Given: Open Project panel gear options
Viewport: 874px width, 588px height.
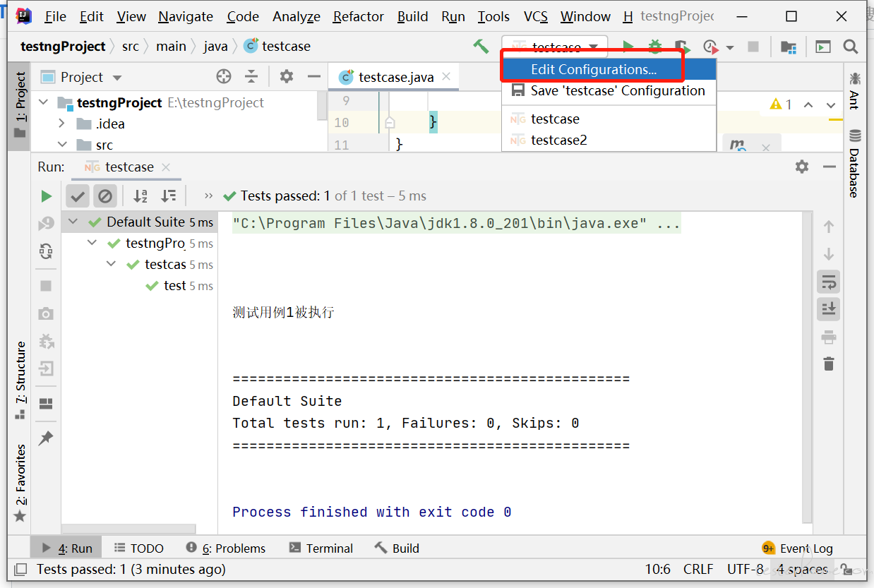Looking at the screenshot, I should (x=286, y=76).
